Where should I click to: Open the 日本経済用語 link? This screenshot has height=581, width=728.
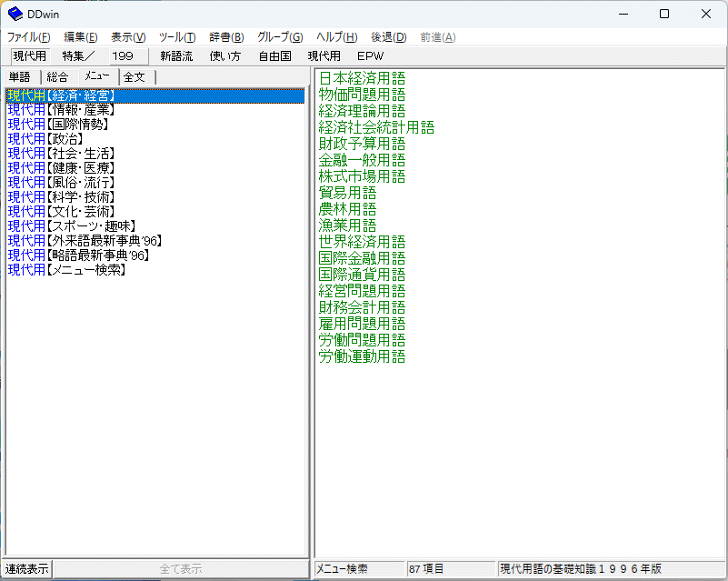(x=362, y=78)
